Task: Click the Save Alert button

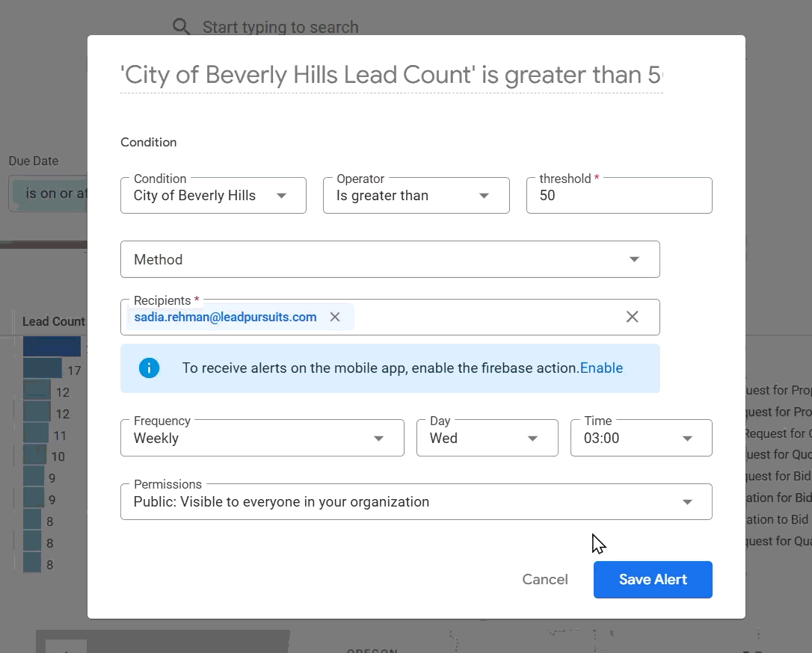Action: [x=653, y=580]
